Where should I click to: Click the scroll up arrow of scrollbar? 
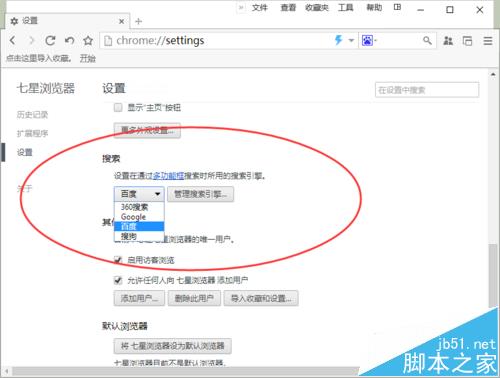pyautogui.click(x=493, y=74)
